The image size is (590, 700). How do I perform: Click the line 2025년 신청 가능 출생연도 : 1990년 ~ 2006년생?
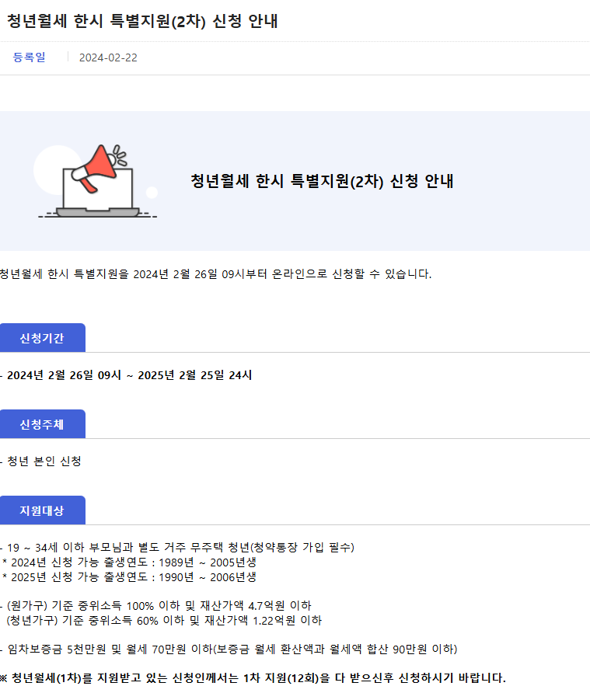[x=133, y=576]
